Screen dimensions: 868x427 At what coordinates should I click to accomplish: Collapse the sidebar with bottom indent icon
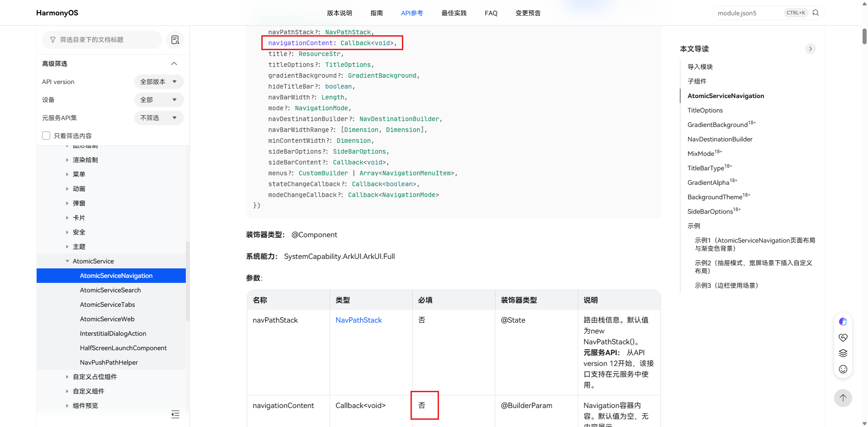[x=175, y=414]
